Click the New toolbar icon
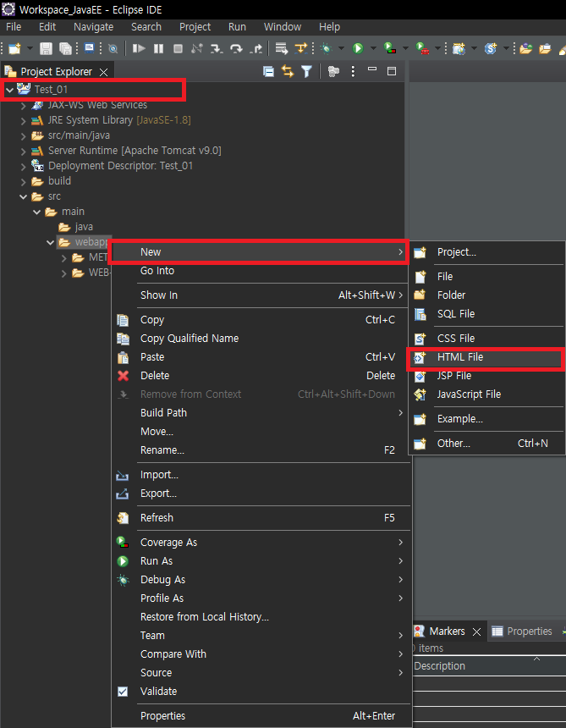This screenshot has height=728, width=566. pyautogui.click(x=15, y=48)
